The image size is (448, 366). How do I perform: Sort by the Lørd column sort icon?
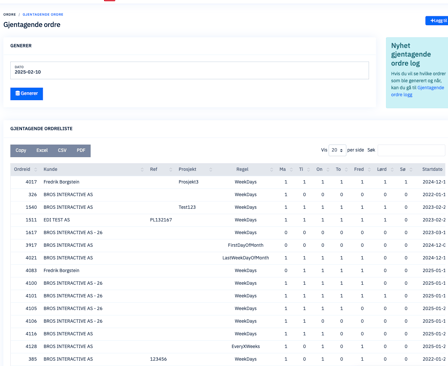[x=392, y=169]
